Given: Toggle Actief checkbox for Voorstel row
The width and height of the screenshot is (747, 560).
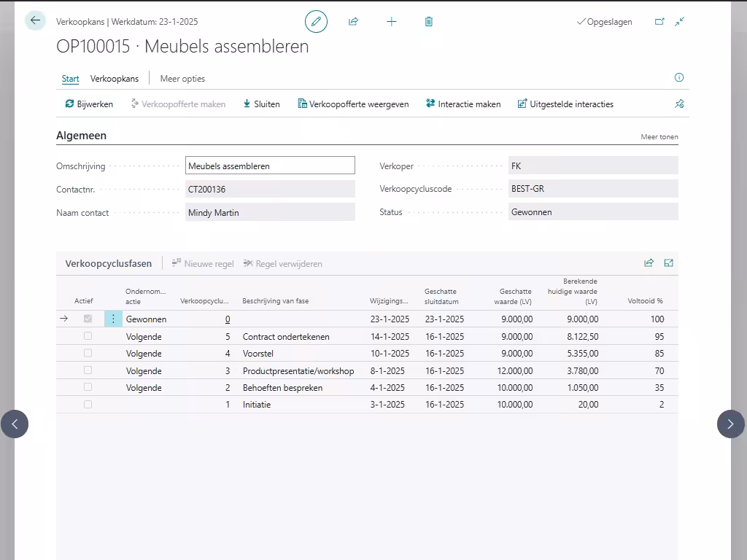Looking at the screenshot, I should (88, 353).
